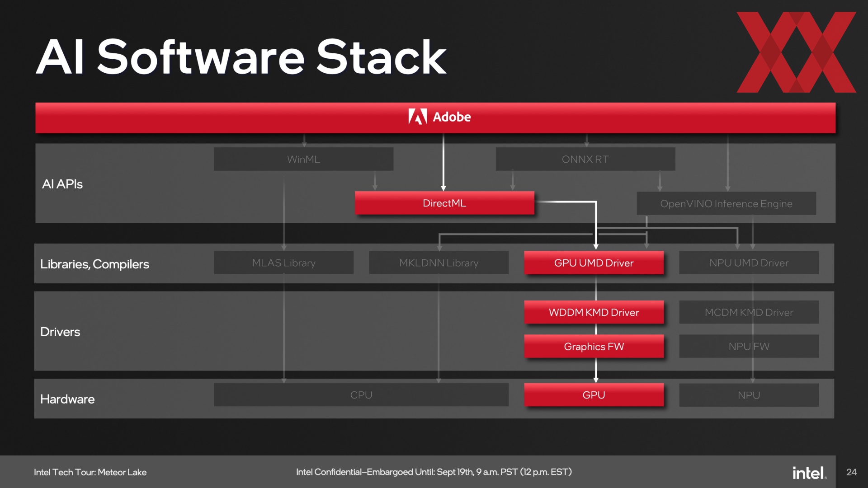Click the CPU hardware box
The height and width of the screenshot is (488, 868).
[x=361, y=395]
